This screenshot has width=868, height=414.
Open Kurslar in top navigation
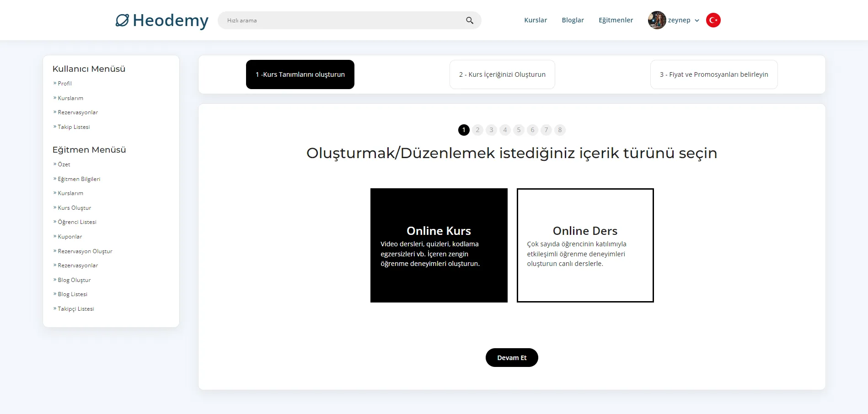536,20
